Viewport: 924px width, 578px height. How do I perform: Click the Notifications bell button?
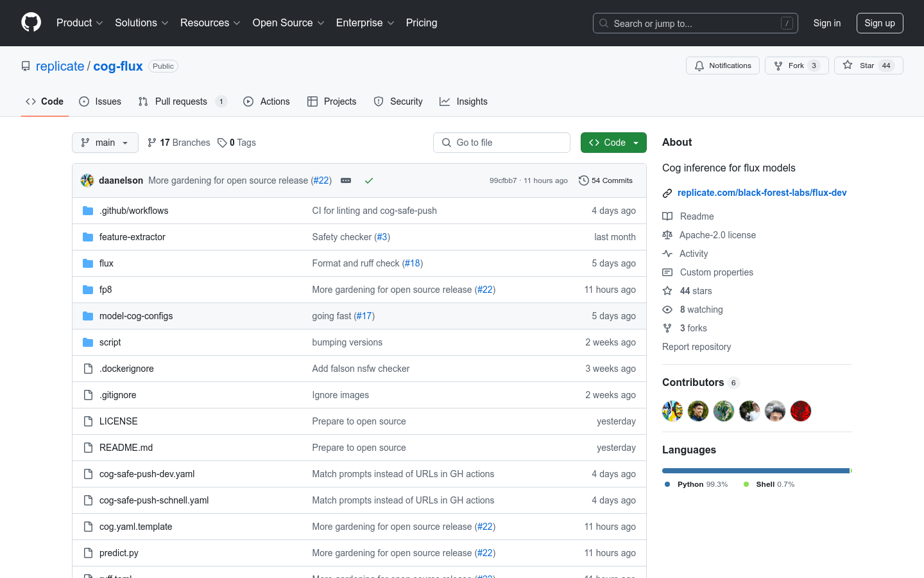(723, 66)
